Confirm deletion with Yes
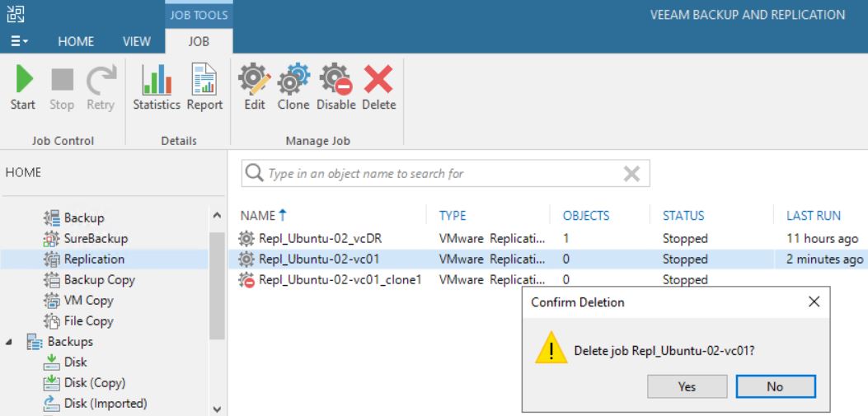The width and height of the screenshot is (868, 416). pyautogui.click(x=687, y=386)
